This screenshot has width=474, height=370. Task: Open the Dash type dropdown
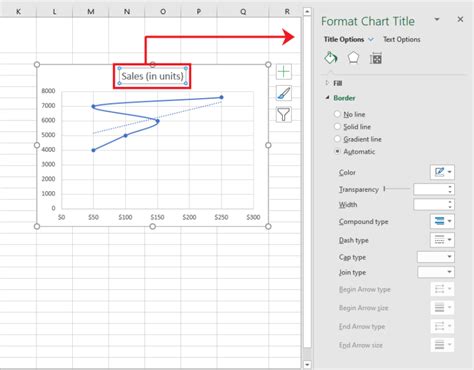coord(442,240)
